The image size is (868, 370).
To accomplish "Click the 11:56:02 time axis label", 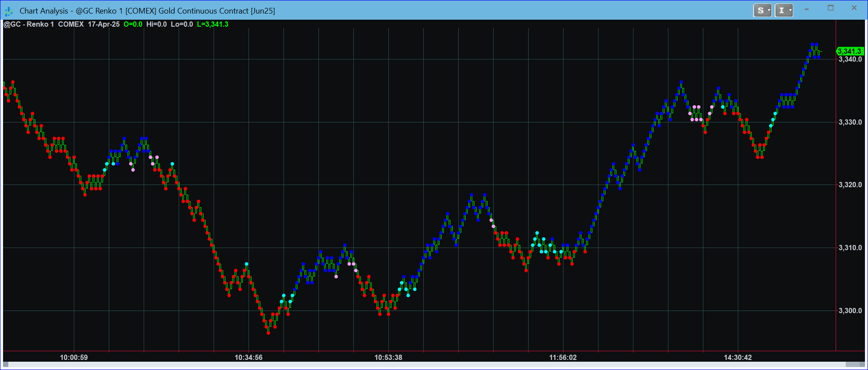I will coord(563,358).
